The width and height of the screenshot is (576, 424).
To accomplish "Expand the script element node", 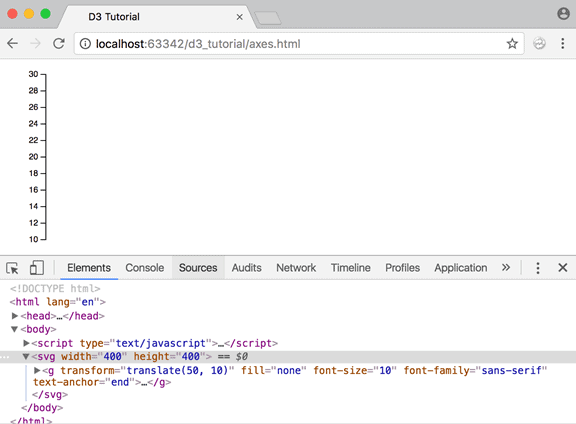I will (x=26, y=343).
